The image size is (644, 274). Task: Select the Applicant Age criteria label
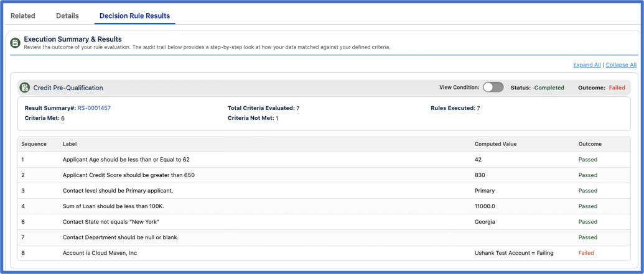126,160
